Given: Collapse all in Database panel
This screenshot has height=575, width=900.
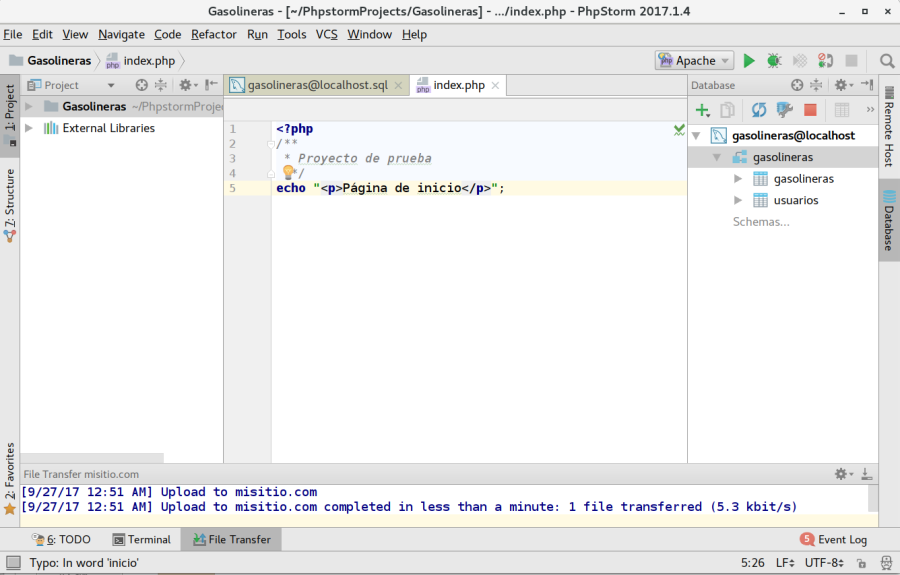Looking at the screenshot, I should (816, 85).
